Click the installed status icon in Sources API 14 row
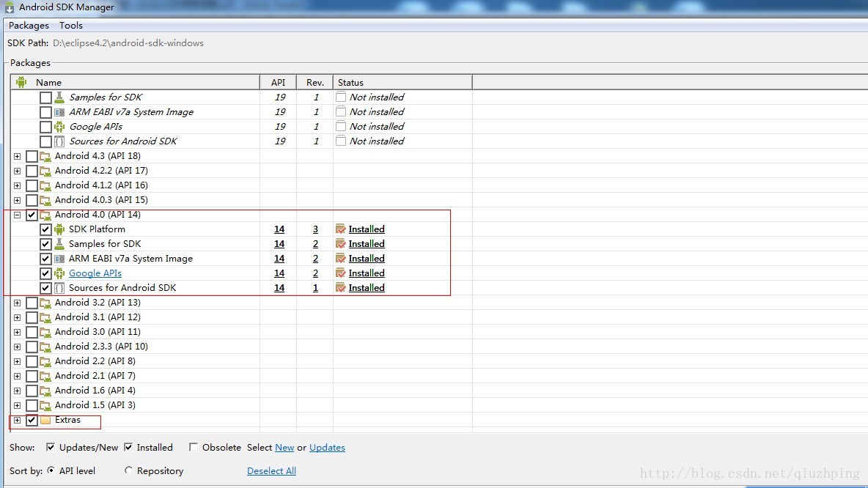Image resolution: width=868 pixels, height=488 pixels. [x=340, y=288]
